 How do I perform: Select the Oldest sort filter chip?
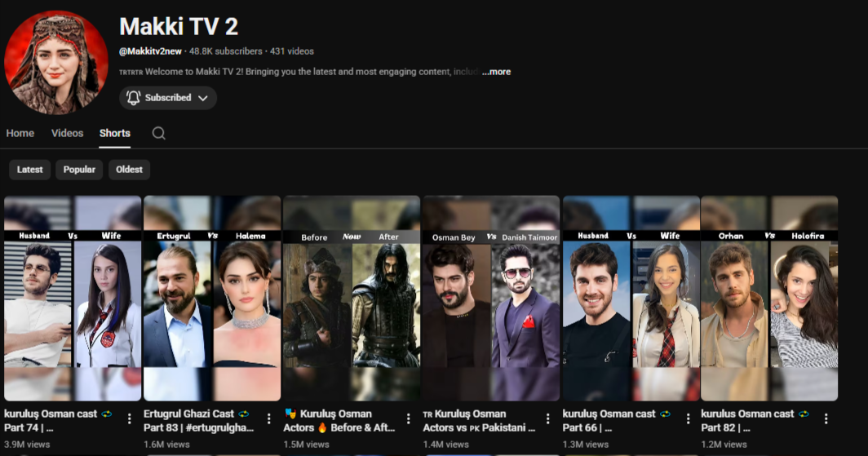coord(129,170)
